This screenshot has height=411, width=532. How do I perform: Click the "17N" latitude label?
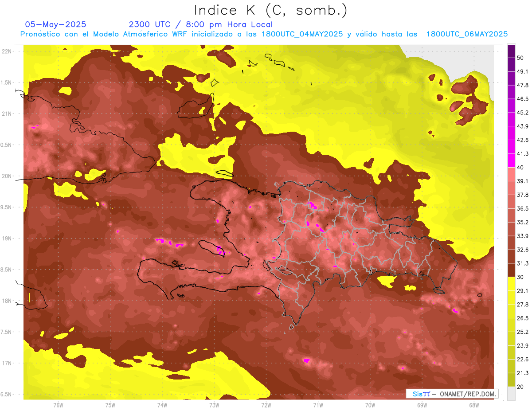[x=7, y=363]
